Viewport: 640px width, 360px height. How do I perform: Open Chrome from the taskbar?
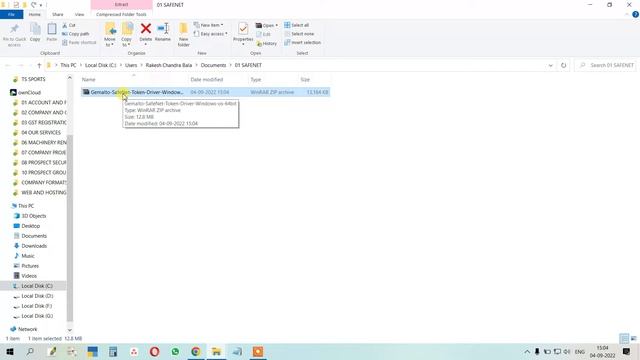coord(196,351)
